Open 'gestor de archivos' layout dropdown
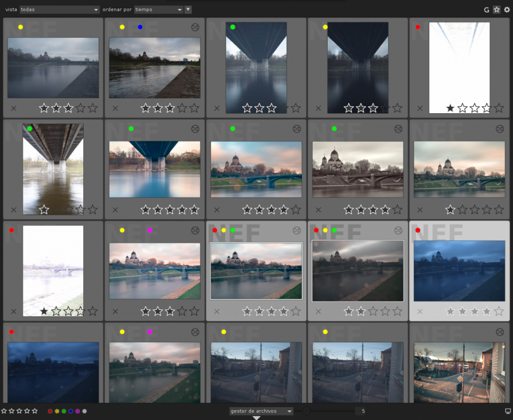This screenshot has width=513, height=420. (x=261, y=411)
